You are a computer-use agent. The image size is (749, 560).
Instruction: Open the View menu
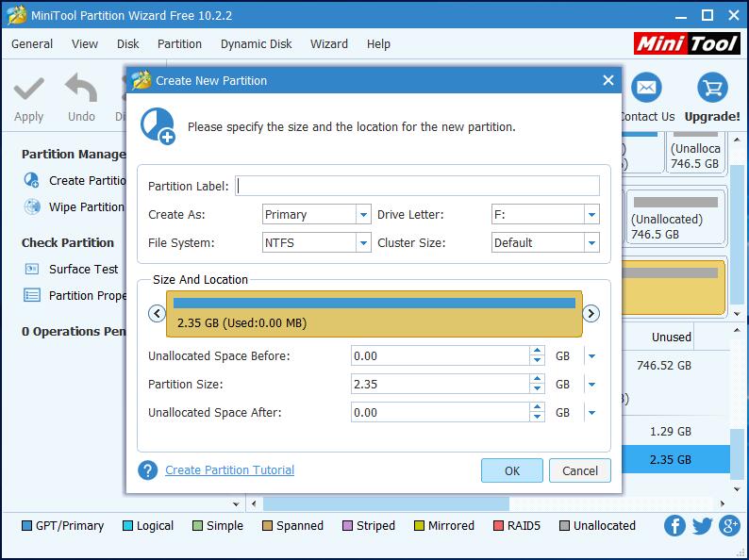coord(85,44)
